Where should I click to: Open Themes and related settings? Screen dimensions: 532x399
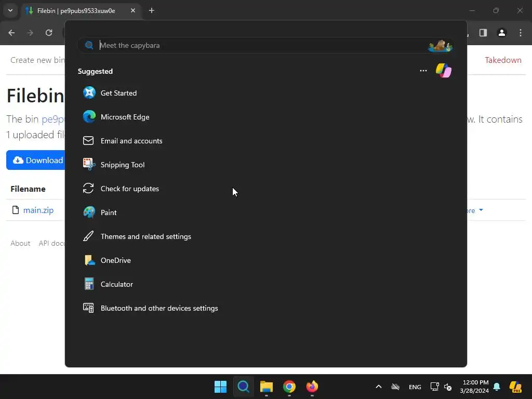click(x=137, y=236)
